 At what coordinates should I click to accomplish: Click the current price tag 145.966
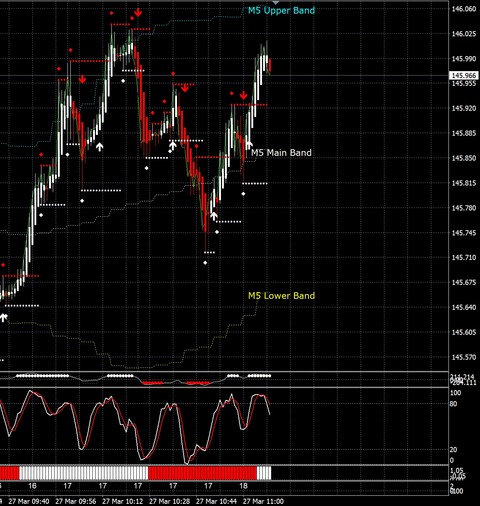(x=464, y=76)
